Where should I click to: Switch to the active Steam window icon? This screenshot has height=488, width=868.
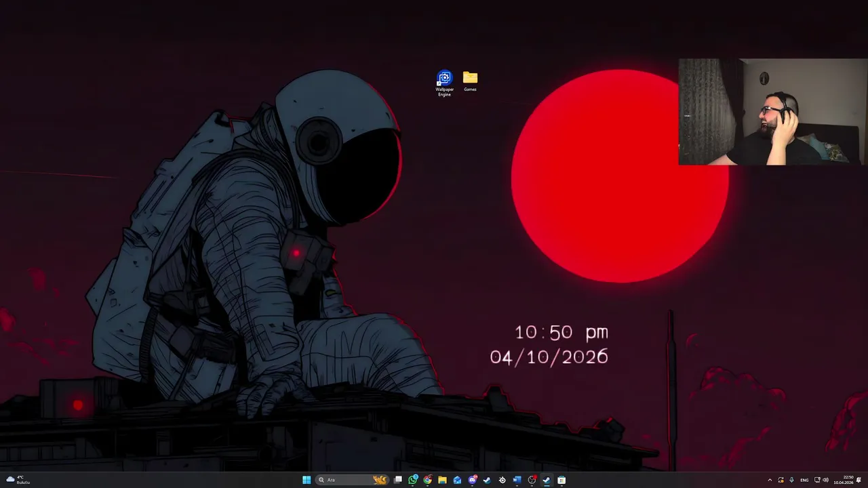tap(547, 480)
